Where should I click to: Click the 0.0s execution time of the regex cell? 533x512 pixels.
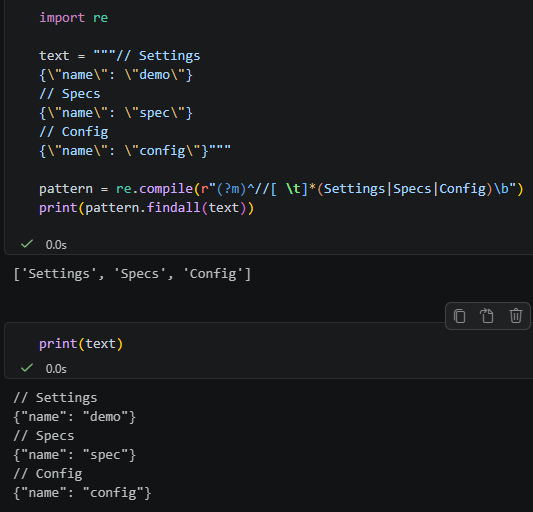click(56, 245)
